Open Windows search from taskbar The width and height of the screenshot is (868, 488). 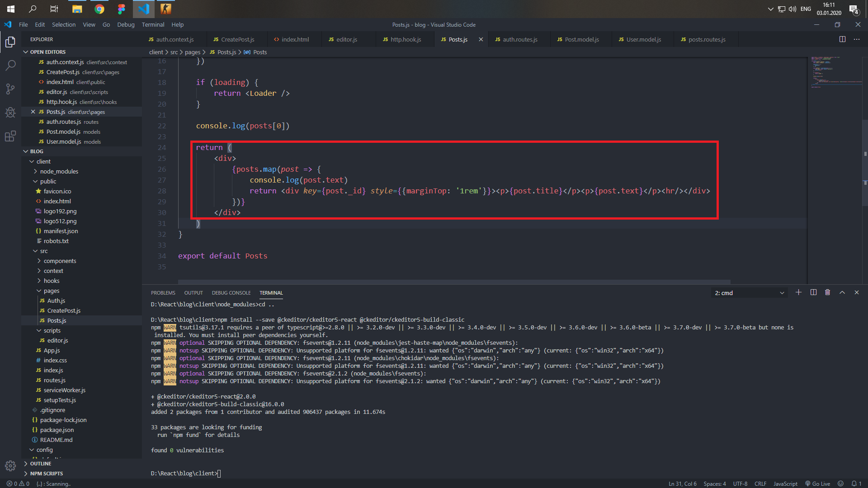pyautogui.click(x=33, y=9)
